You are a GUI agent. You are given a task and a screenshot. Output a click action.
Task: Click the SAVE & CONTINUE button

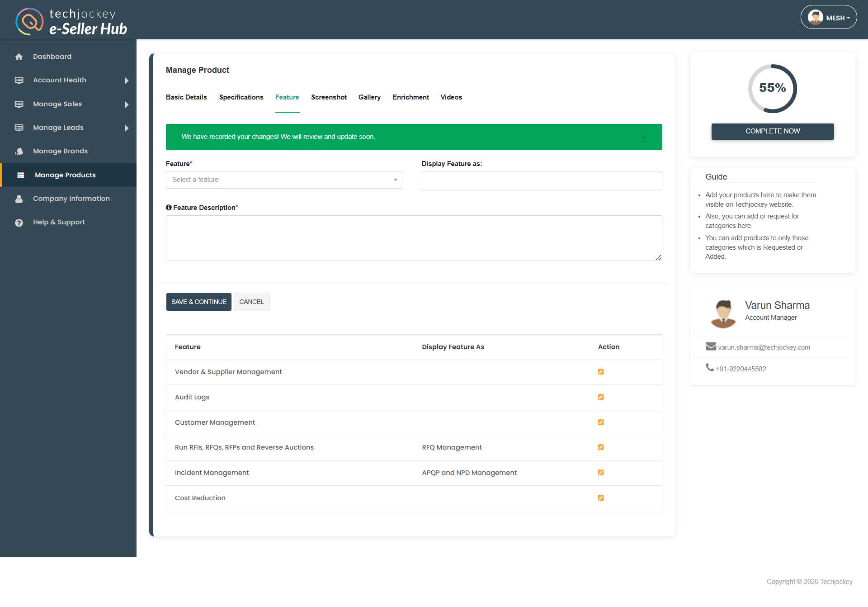199,302
